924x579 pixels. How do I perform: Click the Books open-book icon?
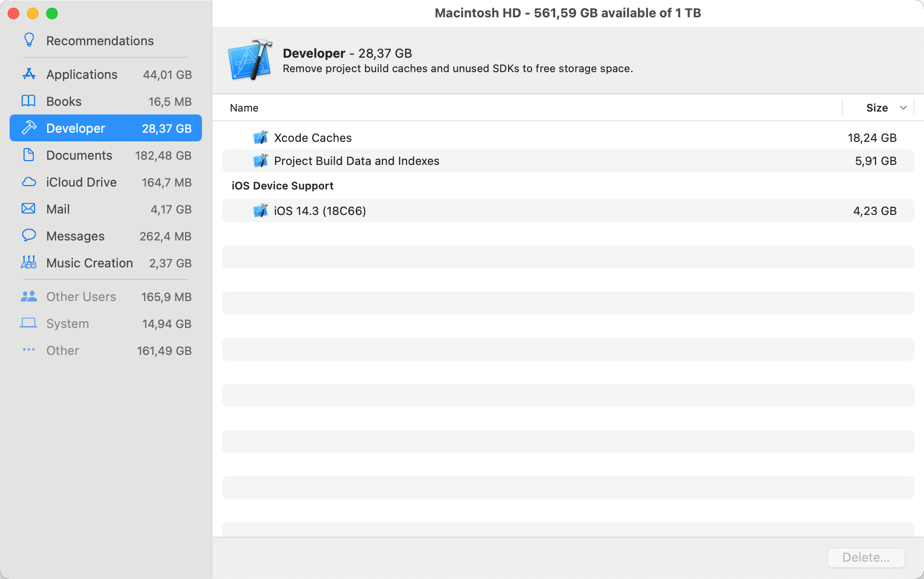click(x=29, y=101)
